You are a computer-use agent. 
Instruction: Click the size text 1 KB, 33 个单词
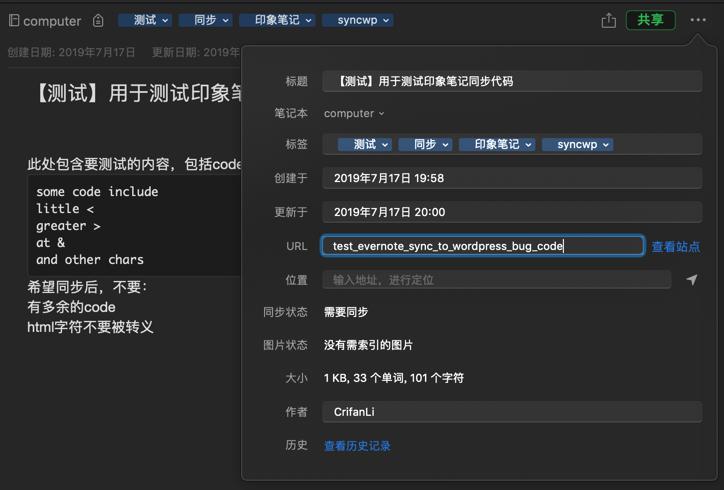(x=393, y=378)
